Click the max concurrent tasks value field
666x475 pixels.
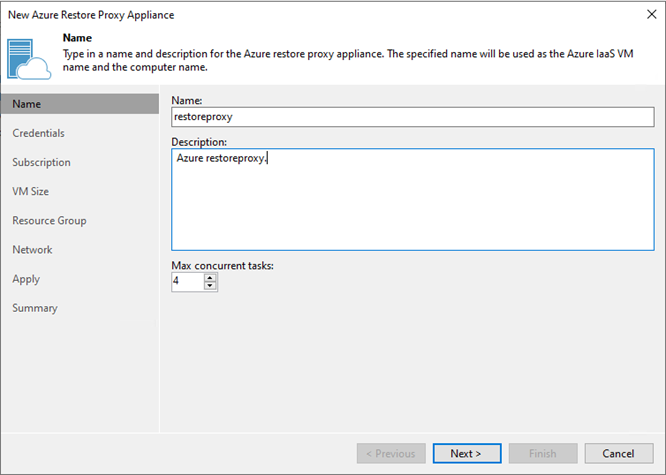coord(188,282)
